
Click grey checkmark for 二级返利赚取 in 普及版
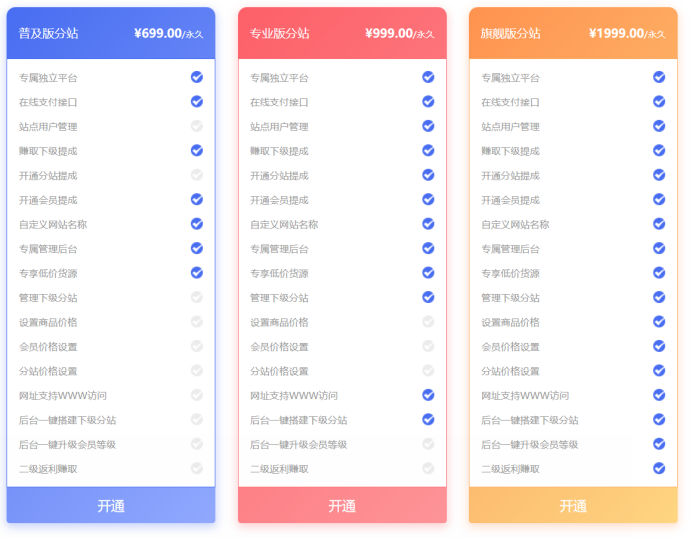tap(197, 468)
